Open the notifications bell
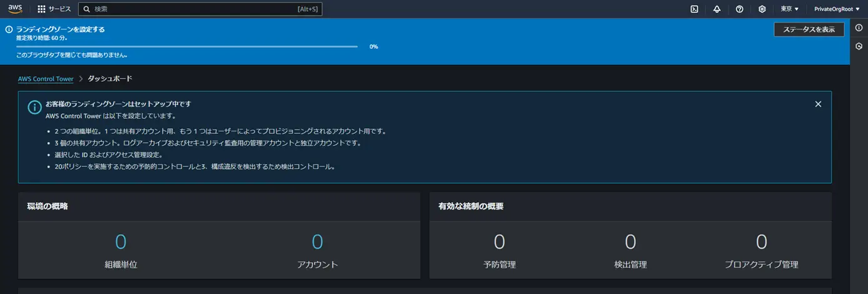The width and height of the screenshot is (868, 294). pos(717,9)
